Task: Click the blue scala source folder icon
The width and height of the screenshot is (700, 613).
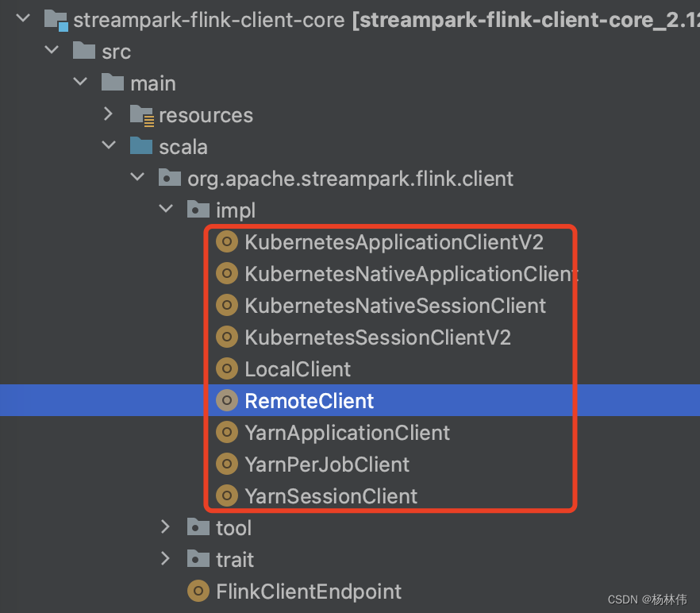Action: (x=141, y=145)
